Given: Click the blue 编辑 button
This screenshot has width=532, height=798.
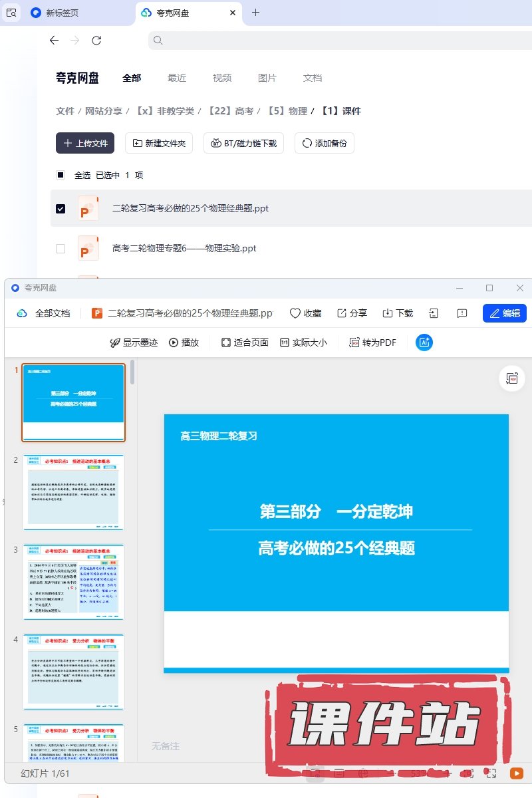Looking at the screenshot, I should pyautogui.click(x=504, y=313).
